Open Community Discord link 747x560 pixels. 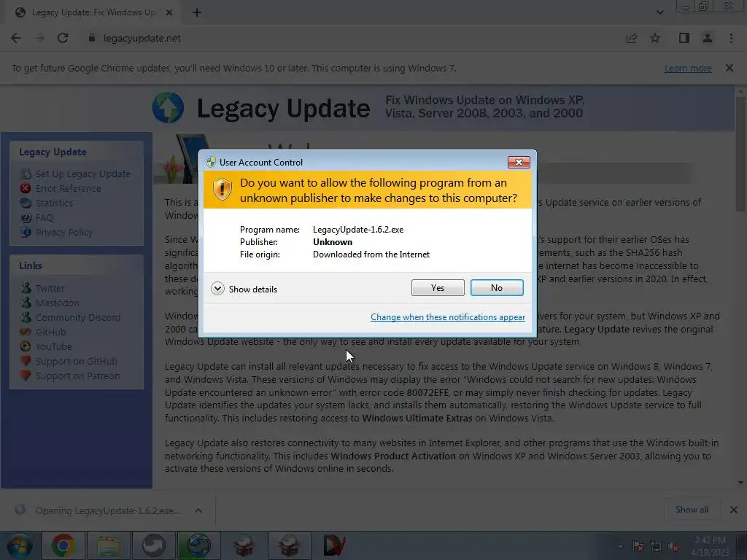77,317
